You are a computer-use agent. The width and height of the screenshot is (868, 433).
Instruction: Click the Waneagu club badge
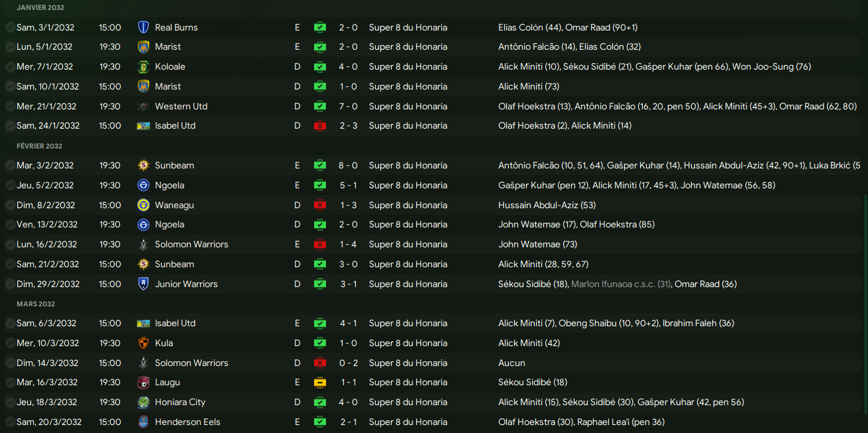click(x=143, y=205)
